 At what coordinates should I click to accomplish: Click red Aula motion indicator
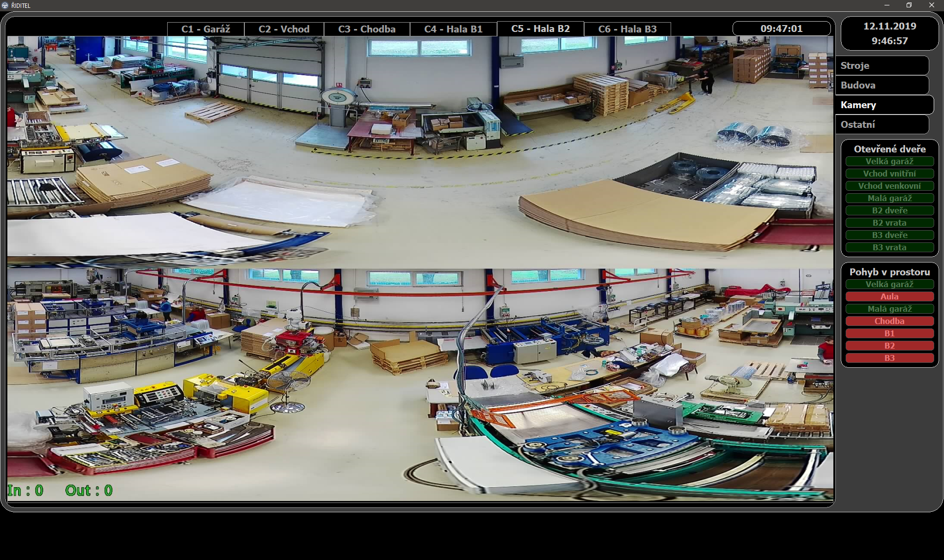[x=889, y=296]
